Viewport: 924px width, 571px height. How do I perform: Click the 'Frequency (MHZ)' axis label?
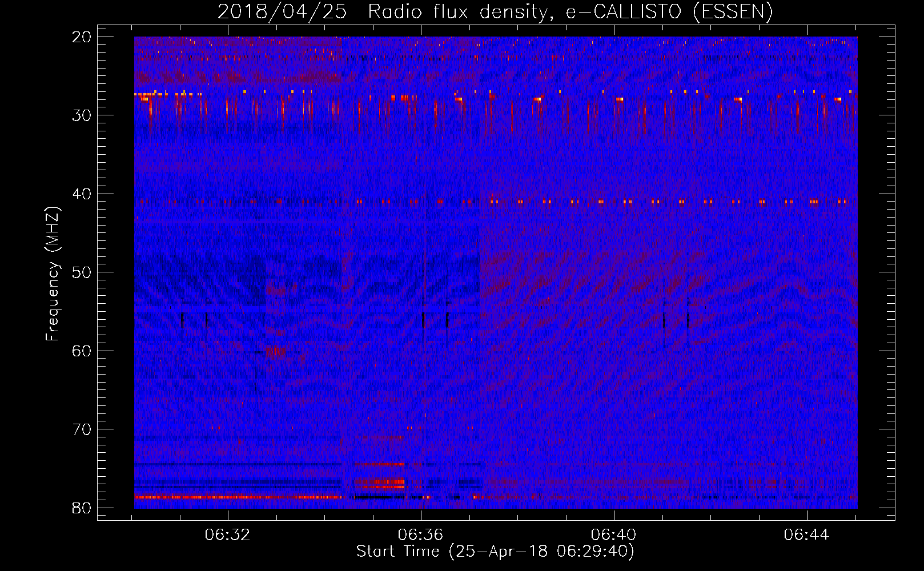tap(52, 274)
